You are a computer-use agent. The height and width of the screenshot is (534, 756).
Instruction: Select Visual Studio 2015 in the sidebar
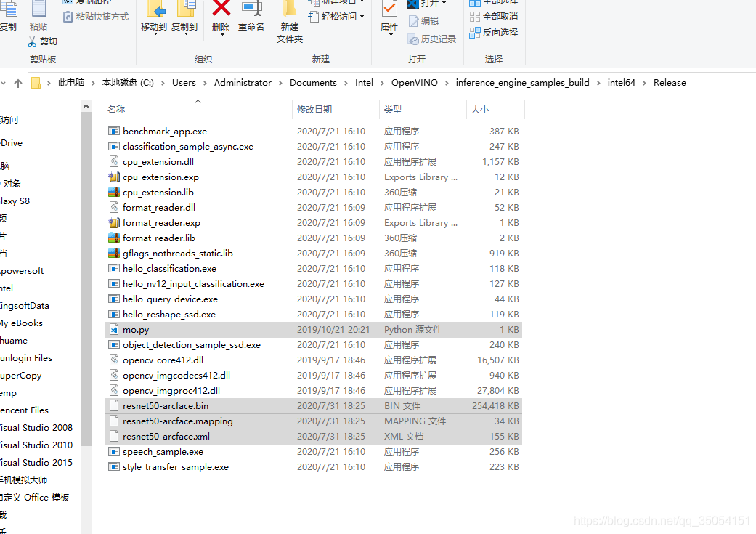pos(35,462)
